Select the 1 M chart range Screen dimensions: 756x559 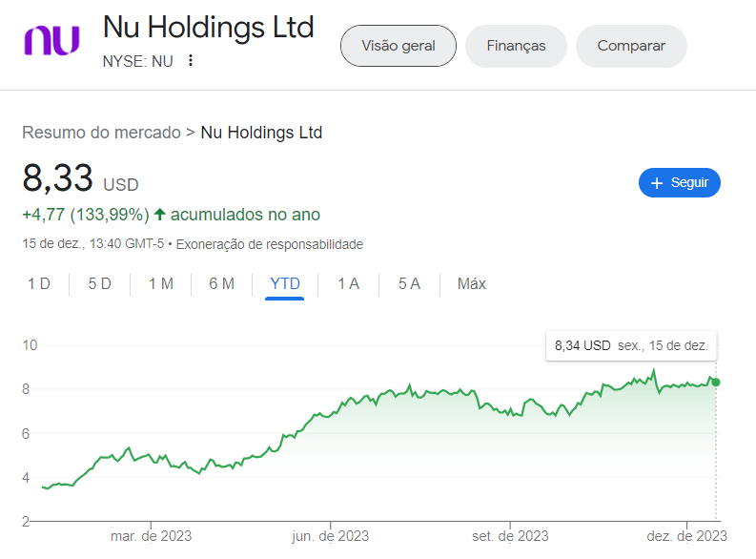coord(161,283)
